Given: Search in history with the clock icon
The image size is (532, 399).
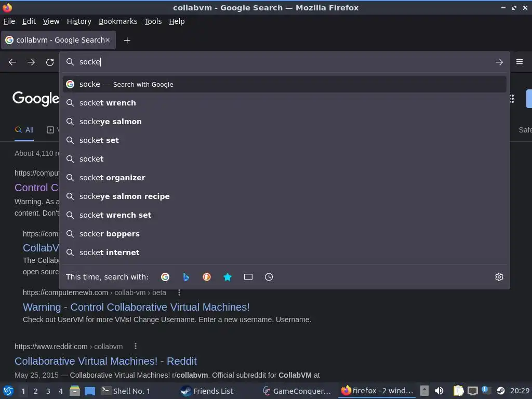Looking at the screenshot, I should tap(269, 277).
